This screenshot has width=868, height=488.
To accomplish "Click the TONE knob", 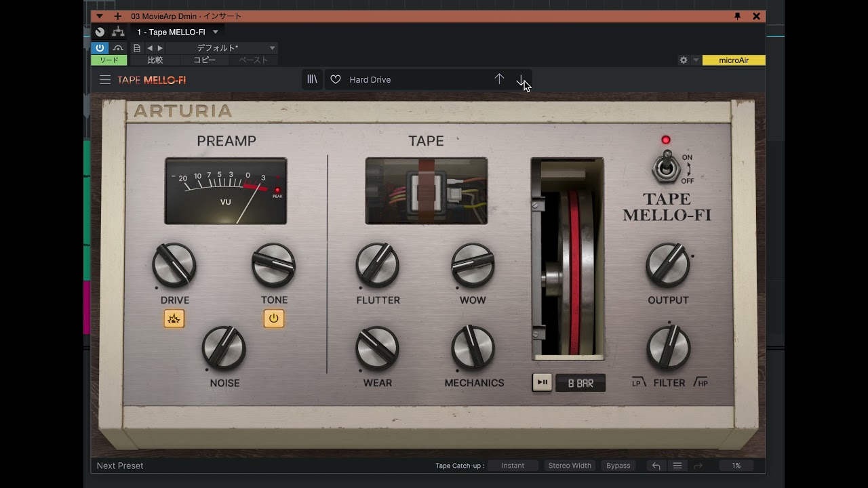I will click(x=274, y=265).
